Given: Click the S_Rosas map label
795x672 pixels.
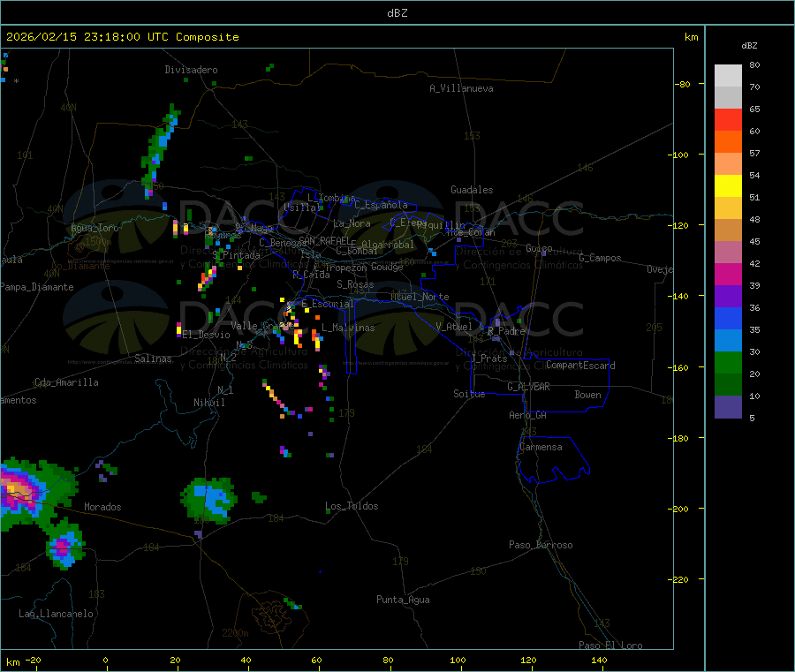Looking at the screenshot, I should (x=355, y=284).
